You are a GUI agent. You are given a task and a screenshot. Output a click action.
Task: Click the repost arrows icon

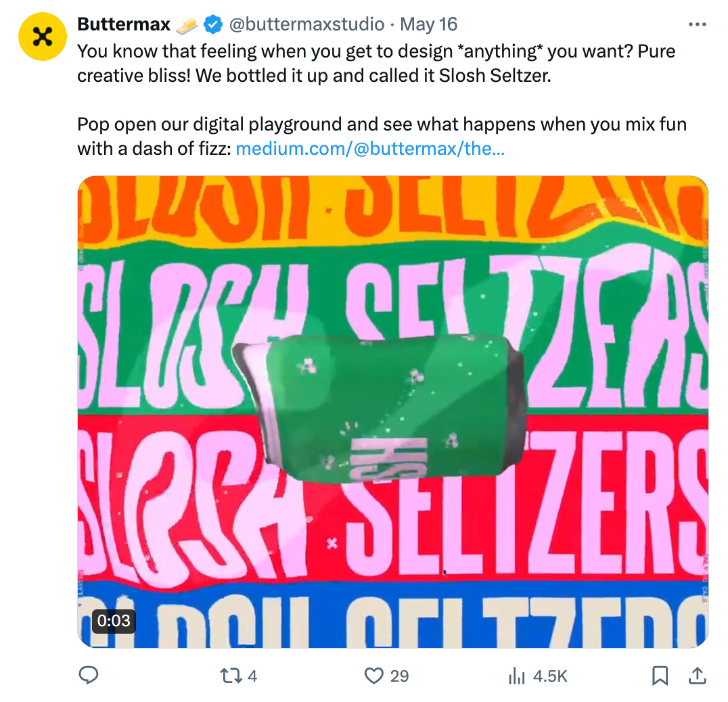click(231, 676)
